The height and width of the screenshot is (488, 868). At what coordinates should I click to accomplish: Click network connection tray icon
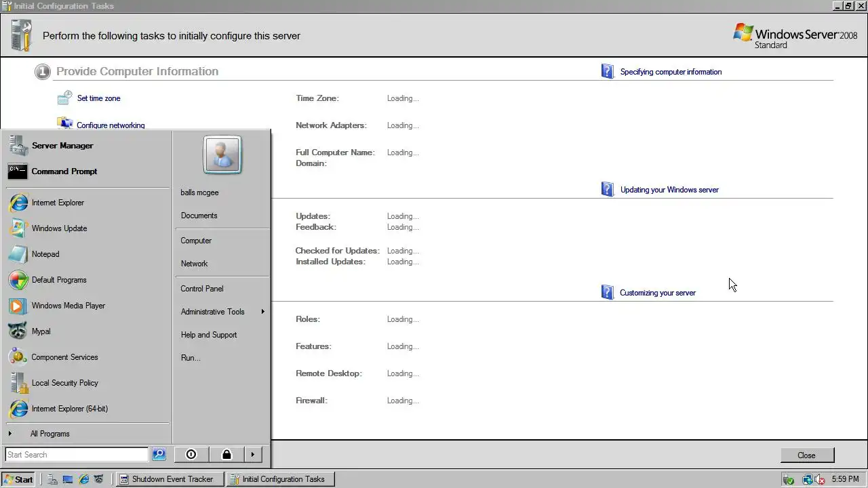coord(808,479)
